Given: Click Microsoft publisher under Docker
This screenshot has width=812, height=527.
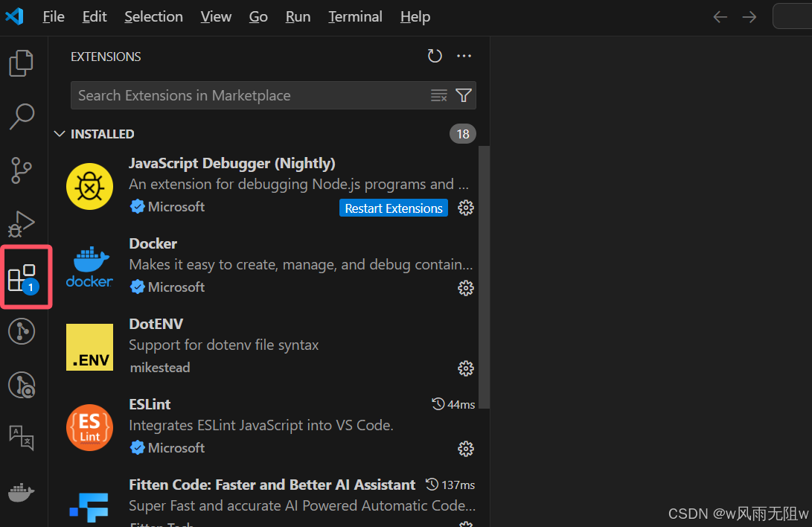Looking at the screenshot, I should [176, 287].
